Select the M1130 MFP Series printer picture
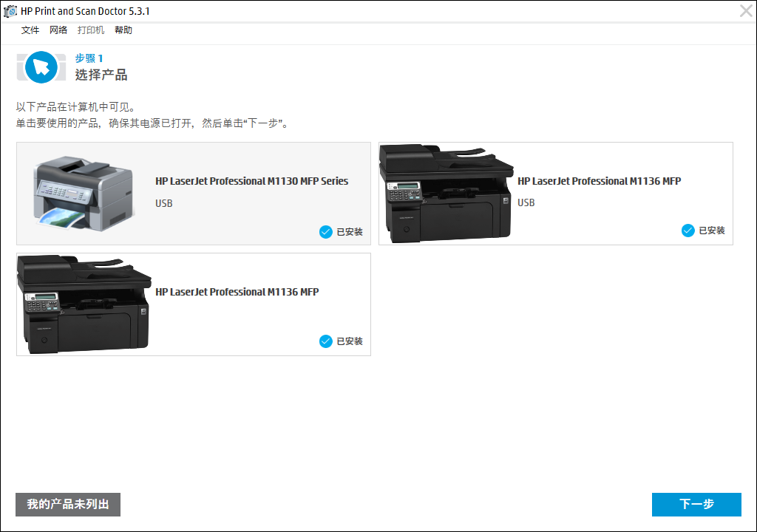The width and height of the screenshot is (757, 532). click(84, 193)
